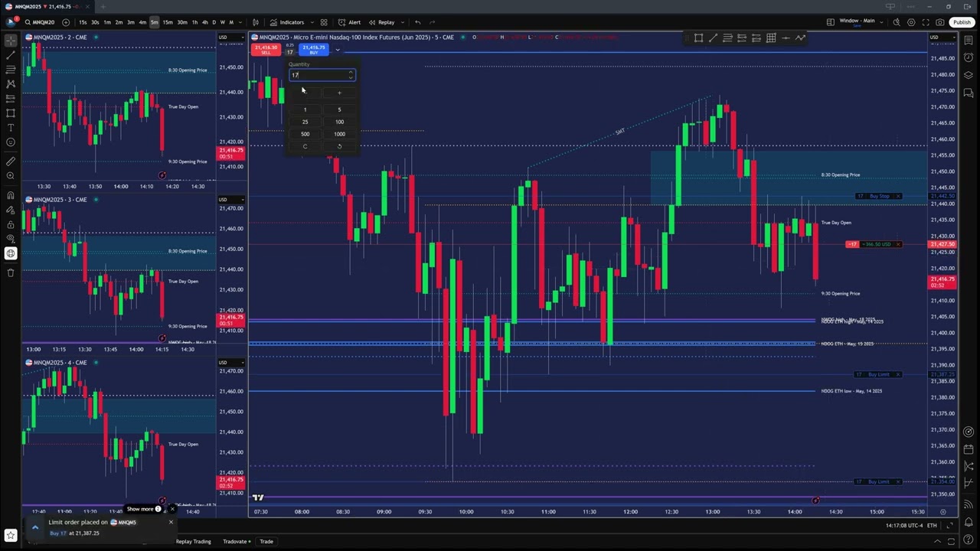Open symbol search for MNQM20
The image size is (980, 551).
click(39, 22)
